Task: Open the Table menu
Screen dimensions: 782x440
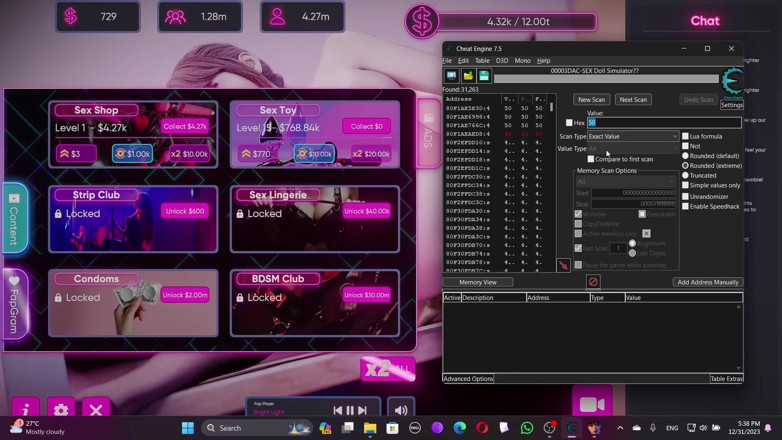Action: 482,60
